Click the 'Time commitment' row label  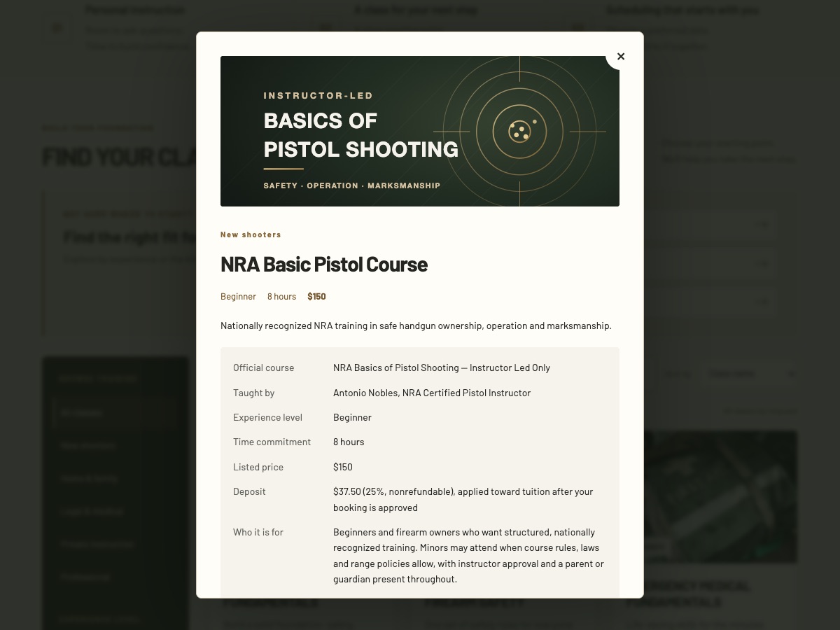(272, 442)
